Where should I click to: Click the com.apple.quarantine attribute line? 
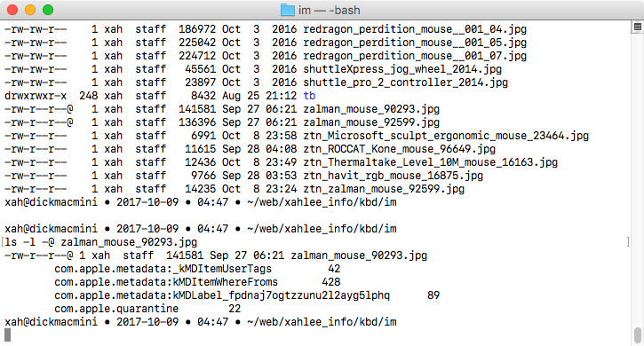pyautogui.click(x=147, y=309)
